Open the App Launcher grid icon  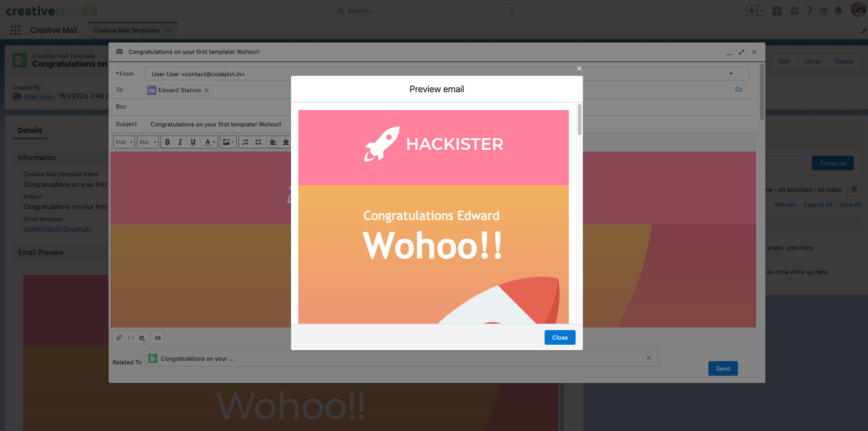15,30
